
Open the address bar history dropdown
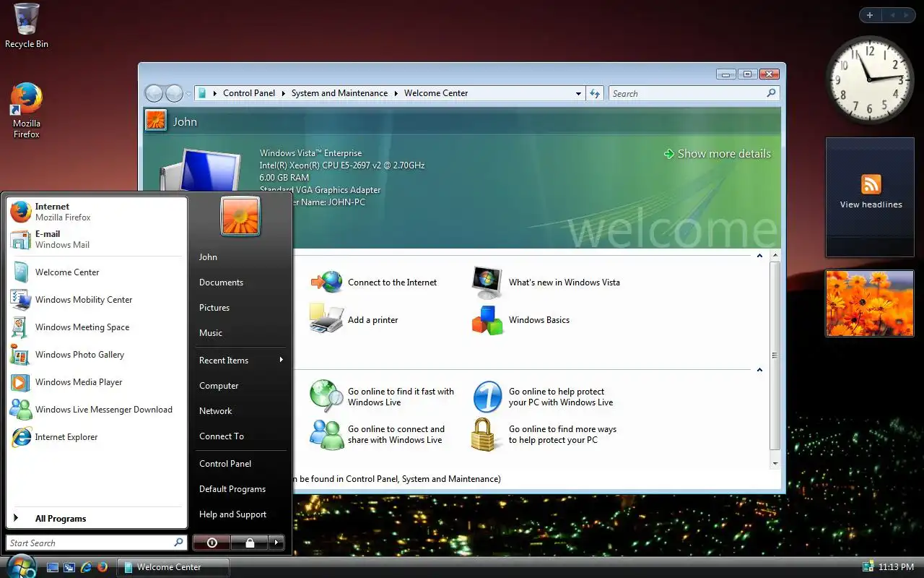[578, 93]
